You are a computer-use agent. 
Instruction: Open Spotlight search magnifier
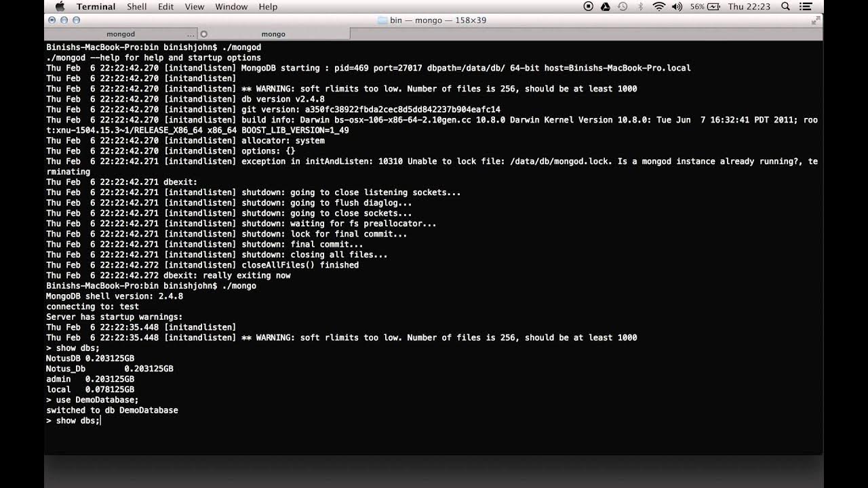coord(785,7)
